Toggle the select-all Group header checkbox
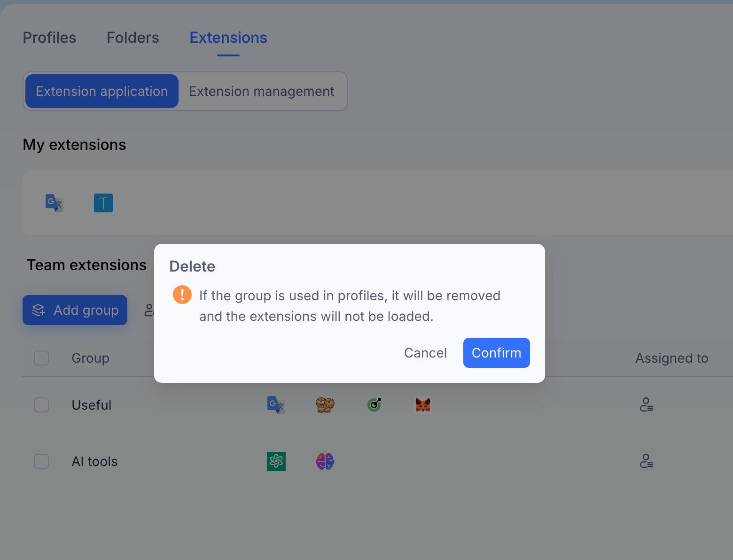Viewport: 733px width, 560px height. (41, 358)
